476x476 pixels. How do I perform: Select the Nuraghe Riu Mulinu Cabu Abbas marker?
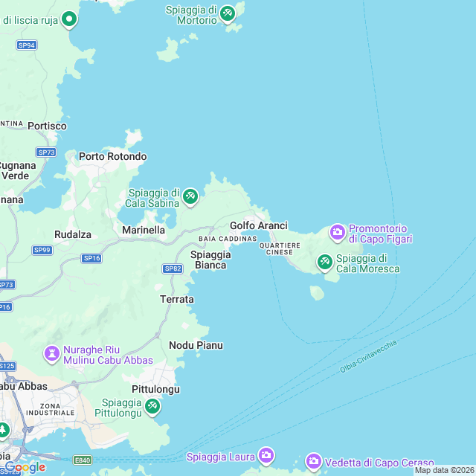pos(52,354)
